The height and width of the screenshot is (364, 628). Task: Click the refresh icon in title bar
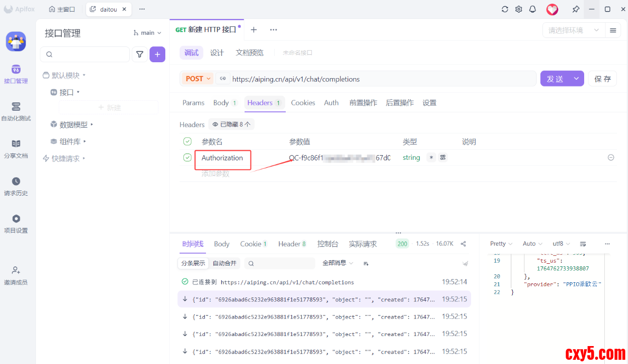(x=505, y=9)
